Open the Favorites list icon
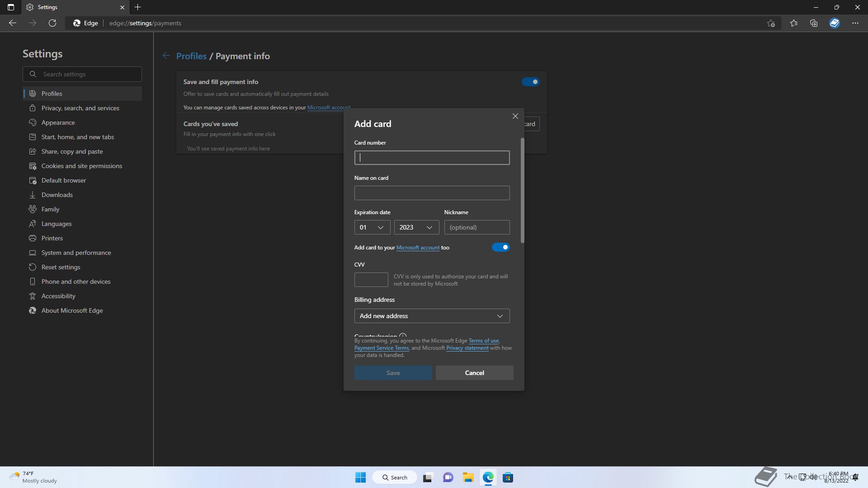 pos(794,23)
